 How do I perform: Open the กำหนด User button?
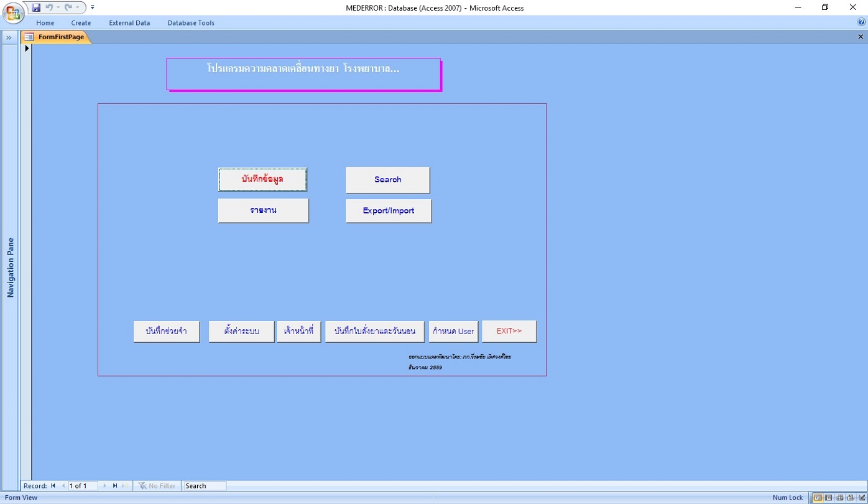click(453, 332)
